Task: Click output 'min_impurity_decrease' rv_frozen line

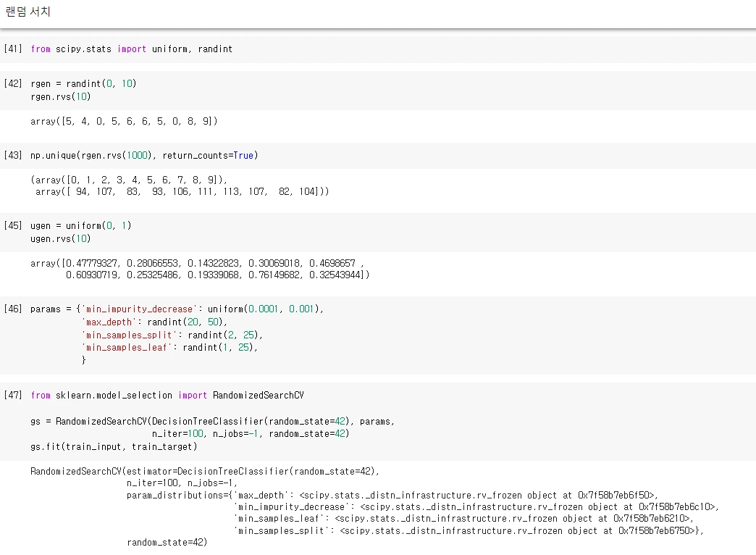Action: (476, 506)
